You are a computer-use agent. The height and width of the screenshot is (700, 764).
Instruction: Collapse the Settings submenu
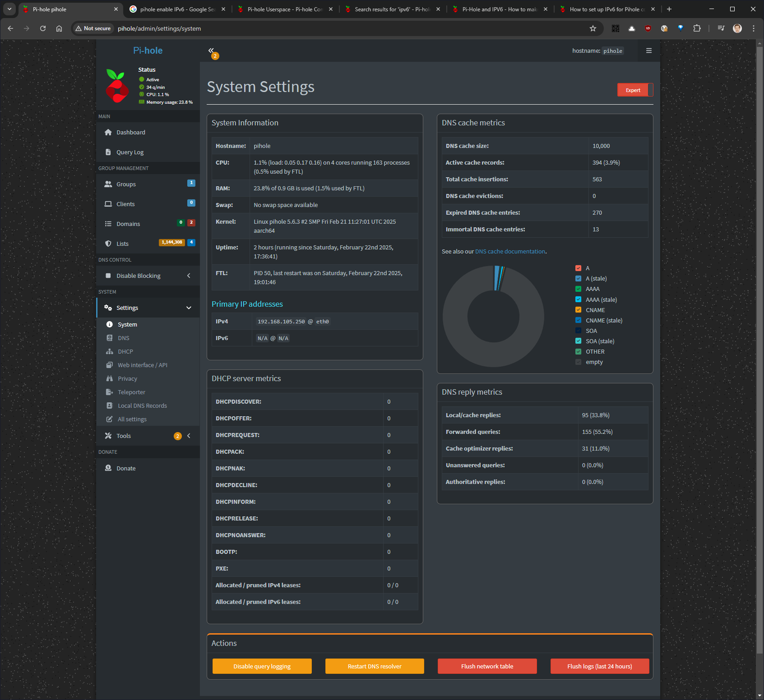(189, 308)
